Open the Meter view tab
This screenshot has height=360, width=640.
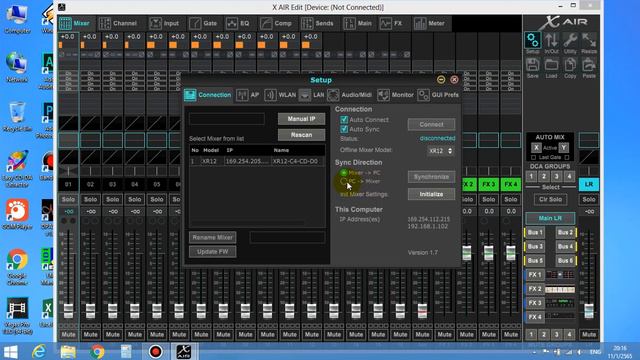[x=429, y=23]
